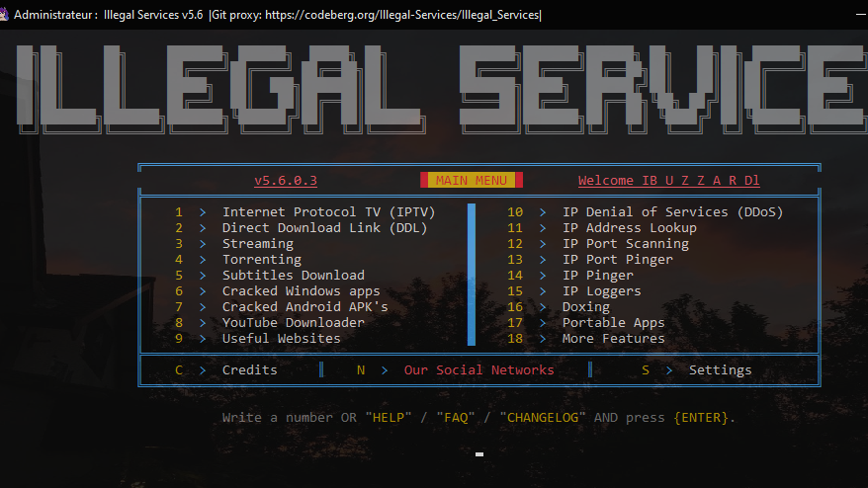Click the arrow before Settings
Screen dimensions: 868x488
(669, 370)
